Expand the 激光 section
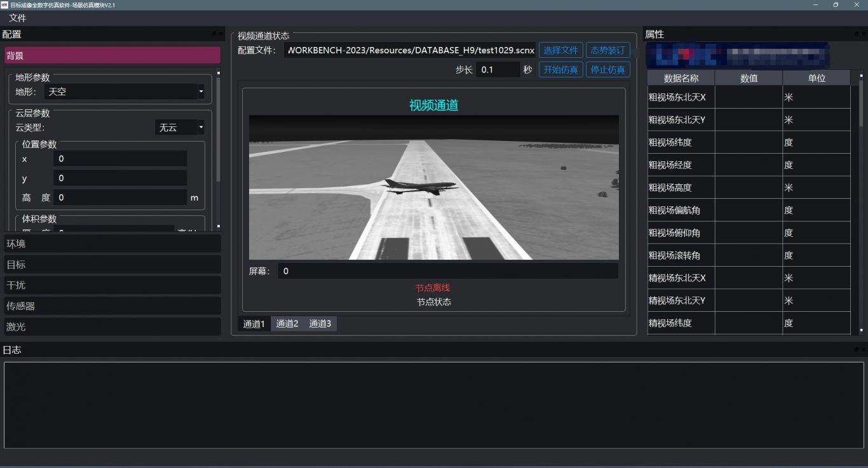Screen dimensions: 868x468 click(112, 326)
